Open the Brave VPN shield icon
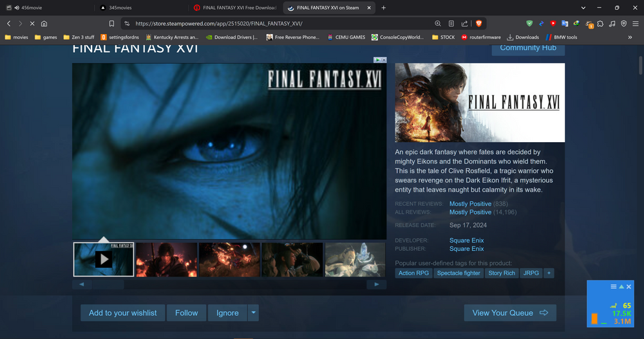This screenshot has height=339, width=644. tap(624, 24)
